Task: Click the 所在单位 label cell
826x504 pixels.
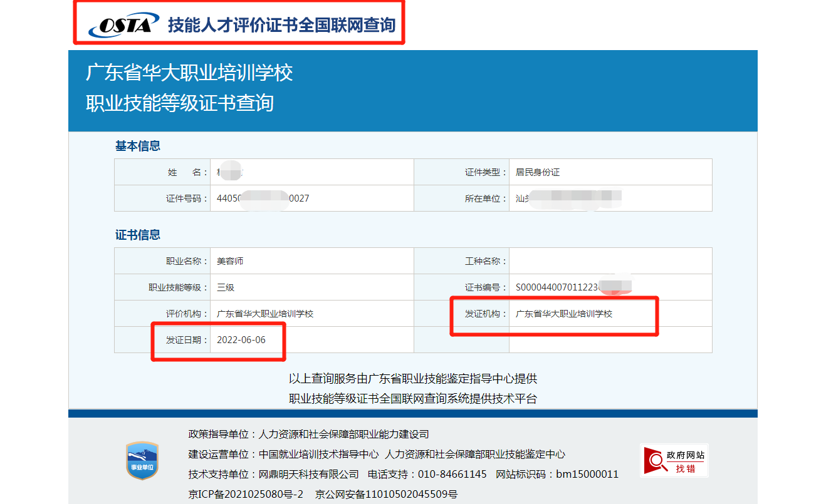Action: (461, 198)
